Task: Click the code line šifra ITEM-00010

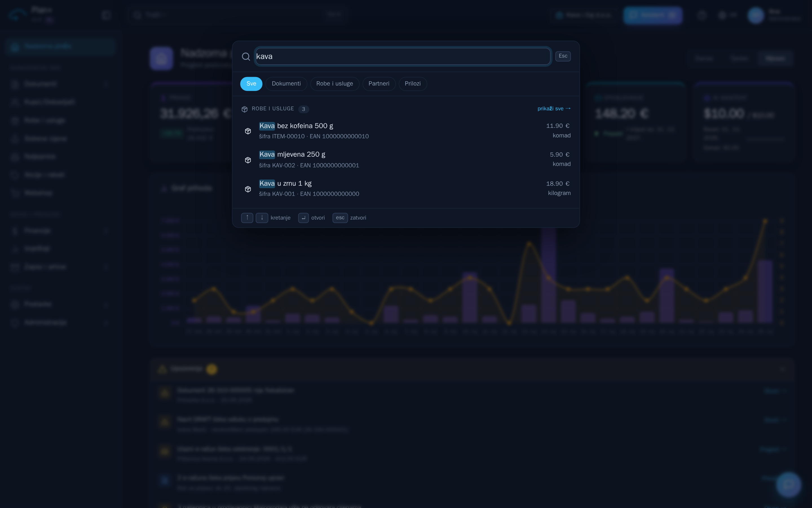Action: pyautogui.click(x=314, y=136)
